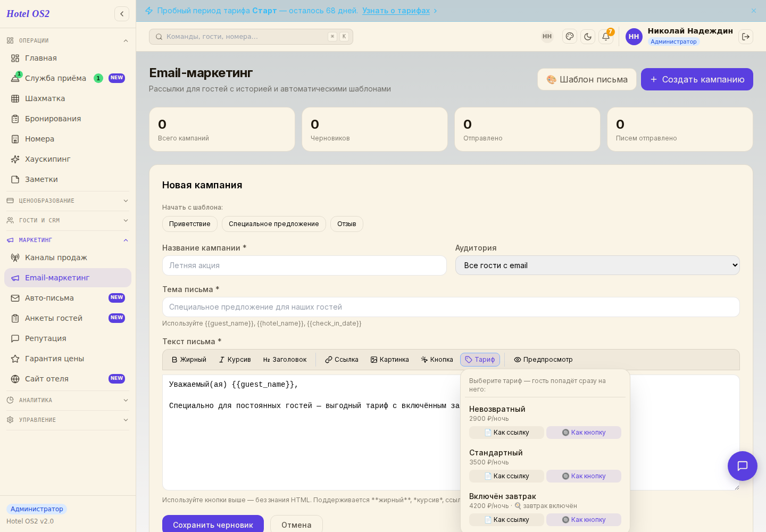Screen dimensions: 766x532
Task: Open Хаускипинг page
Action: click(68, 159)
